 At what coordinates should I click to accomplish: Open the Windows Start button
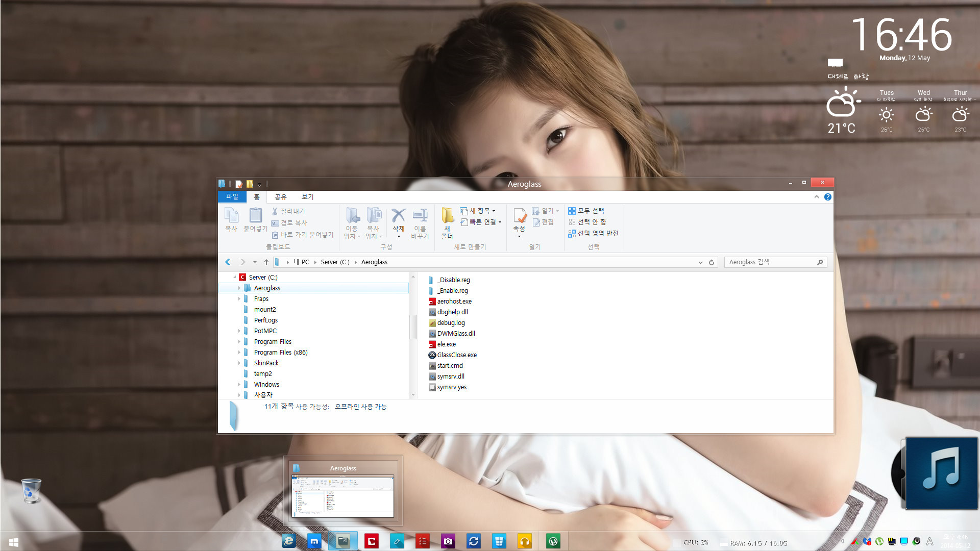coord(14,542)
